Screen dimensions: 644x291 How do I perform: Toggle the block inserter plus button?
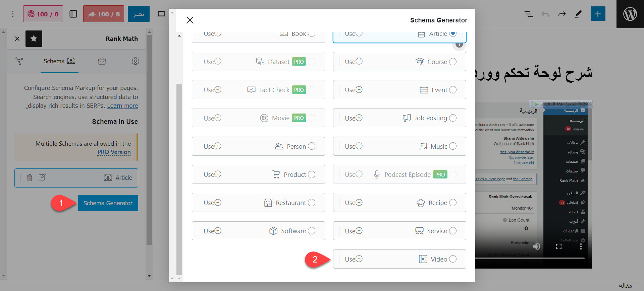pyautogui.click(x=598, y=14)
